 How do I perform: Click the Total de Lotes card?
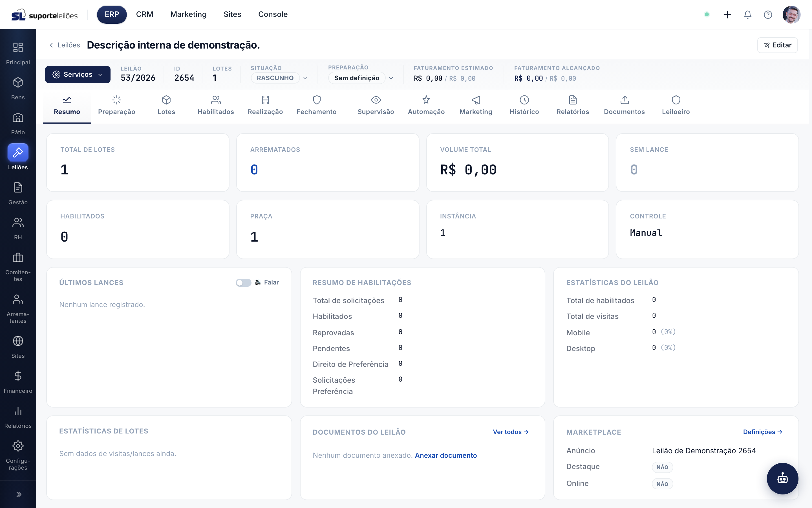pyautogui.click(x=138, y=163)
